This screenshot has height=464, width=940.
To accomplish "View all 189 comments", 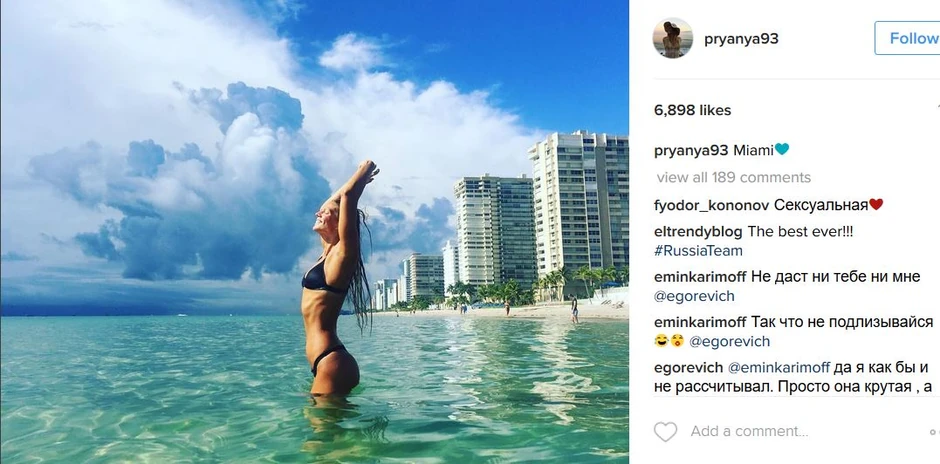I will click(733, 177).
